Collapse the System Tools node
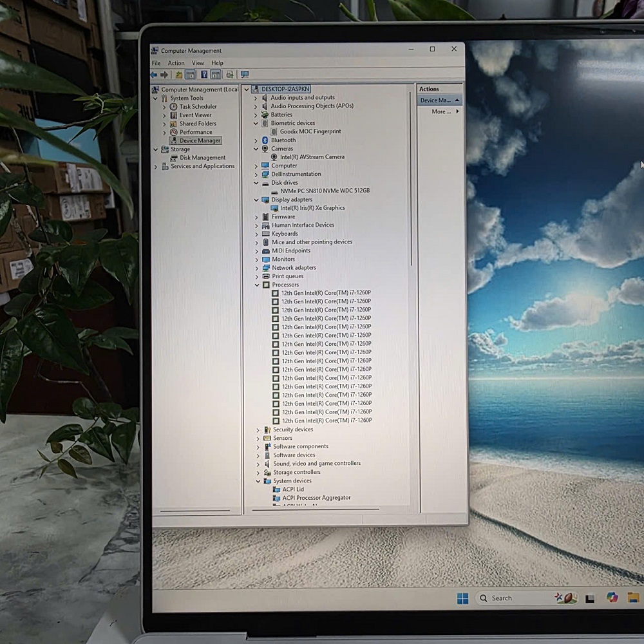This screenshot has width=644, height=644. pos(155,99)
